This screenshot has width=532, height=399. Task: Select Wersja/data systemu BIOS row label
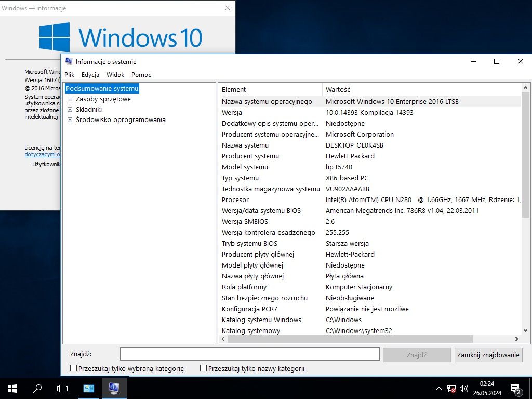tap(261, 211)
